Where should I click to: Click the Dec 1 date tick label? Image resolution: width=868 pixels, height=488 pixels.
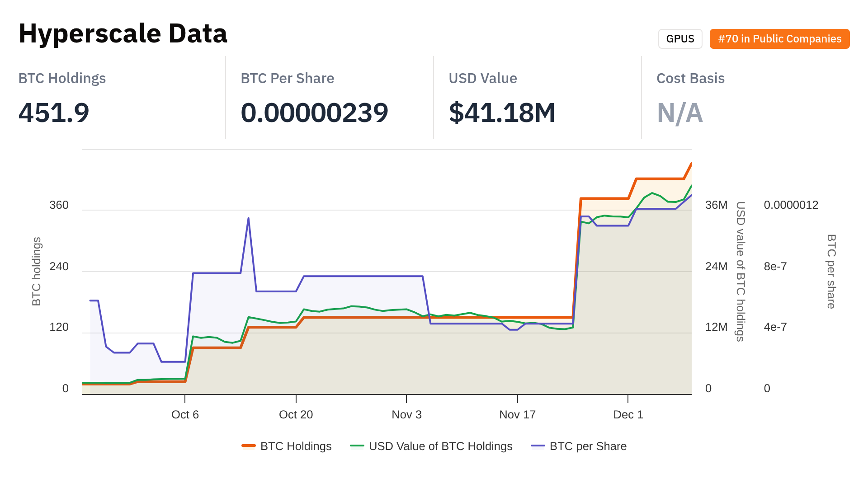pyautogui.click(x=628, y=414)
